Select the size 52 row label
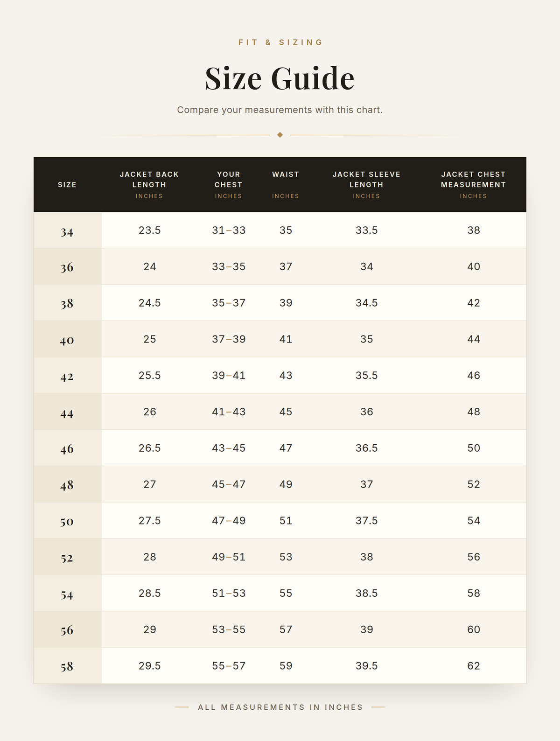The image size is (560, 741). tap(67, 557)
